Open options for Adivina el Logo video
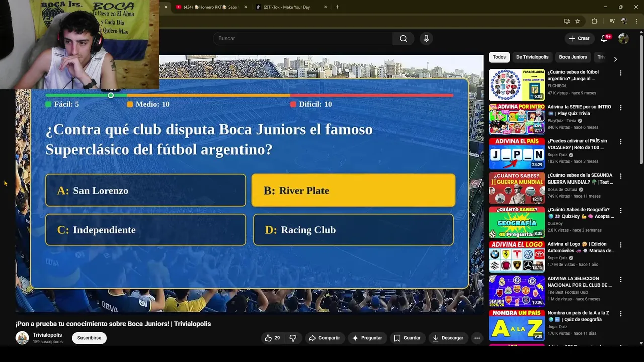The image size is (644, 362). click(x=620, y=245)
